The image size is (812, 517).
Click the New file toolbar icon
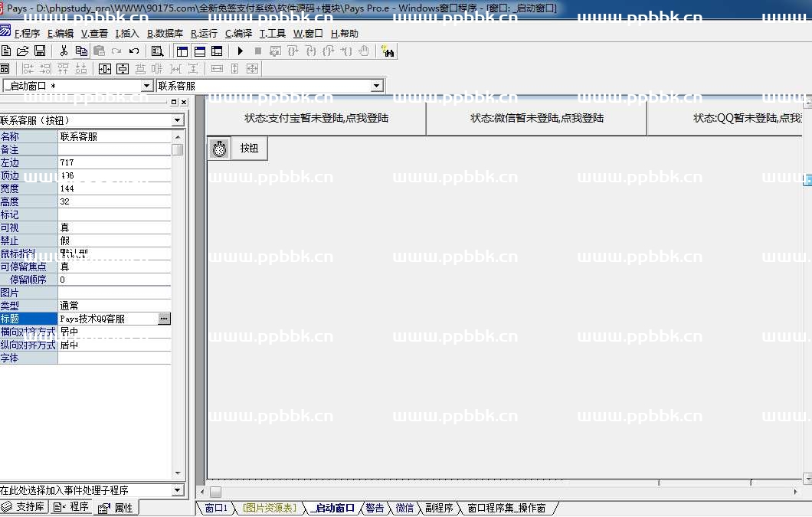click(x=6, y=51)
